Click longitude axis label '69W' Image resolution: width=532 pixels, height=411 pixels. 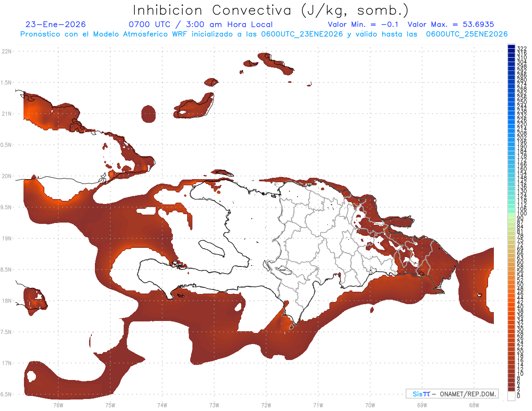422,405
